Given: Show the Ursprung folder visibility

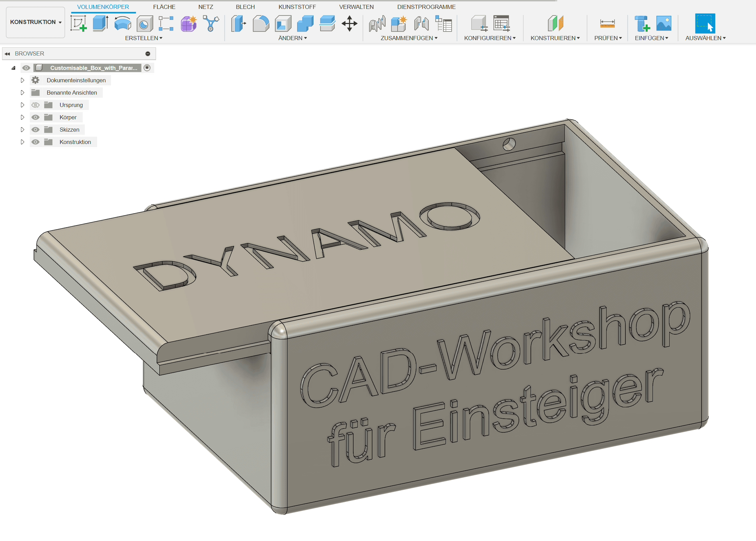Looking at the screenshot, I should (35, 105).
